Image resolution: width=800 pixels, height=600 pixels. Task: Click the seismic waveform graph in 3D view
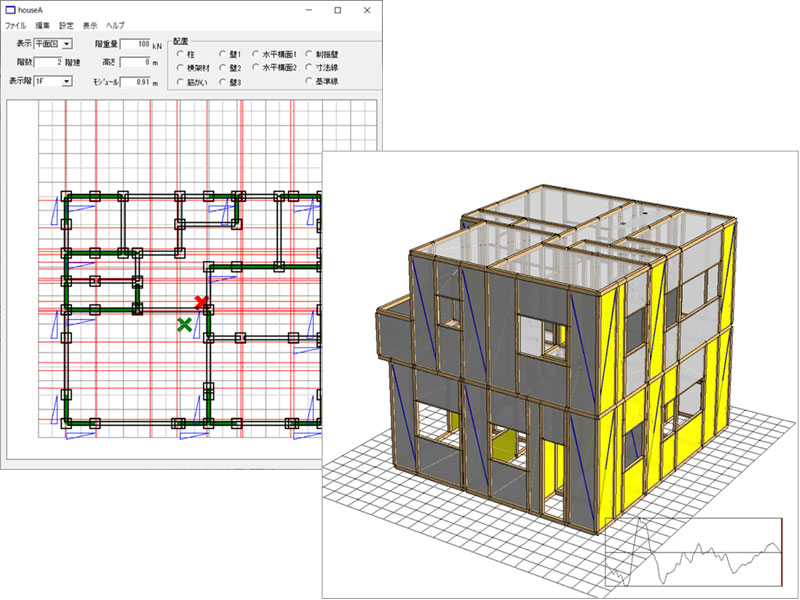693,553
